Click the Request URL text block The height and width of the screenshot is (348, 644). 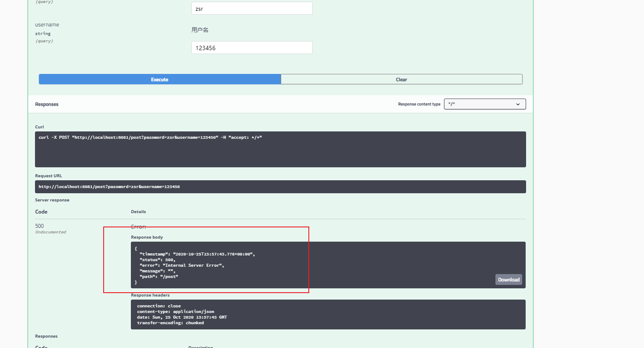tap(280, 187)
